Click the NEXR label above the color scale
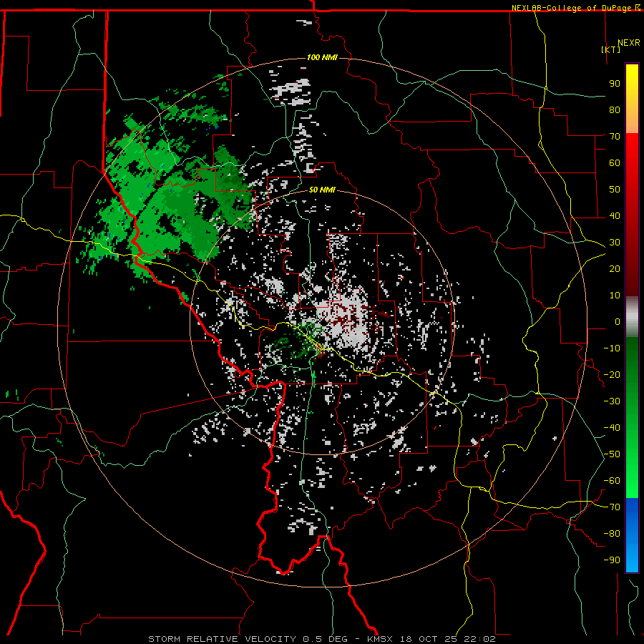Image resolution: width=644 pixels, height=644 pixels. point(628,43)
